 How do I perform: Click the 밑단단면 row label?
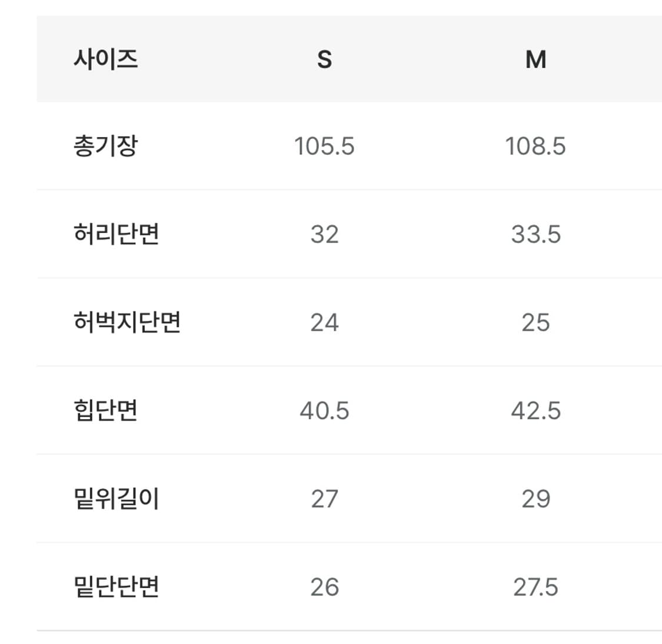click(x=117, y=586)
